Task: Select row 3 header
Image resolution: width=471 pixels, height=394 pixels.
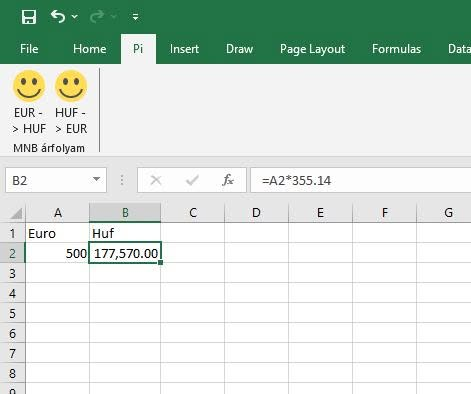Action: (12, 273)
